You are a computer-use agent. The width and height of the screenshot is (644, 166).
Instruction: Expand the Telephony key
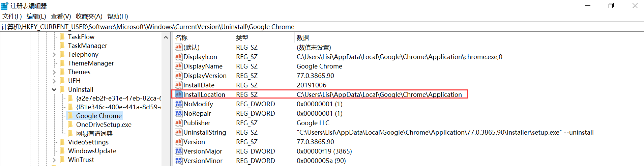tap(54, 55)
